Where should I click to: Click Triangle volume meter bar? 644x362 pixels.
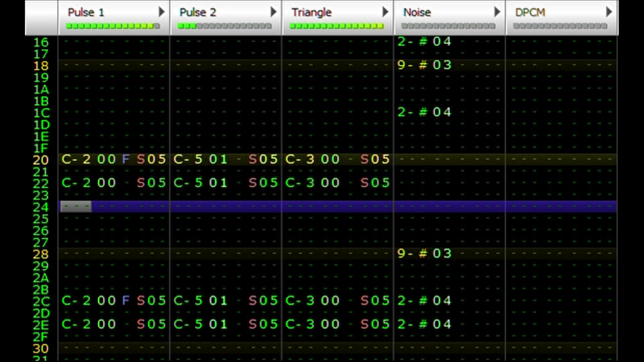point(337,26)
